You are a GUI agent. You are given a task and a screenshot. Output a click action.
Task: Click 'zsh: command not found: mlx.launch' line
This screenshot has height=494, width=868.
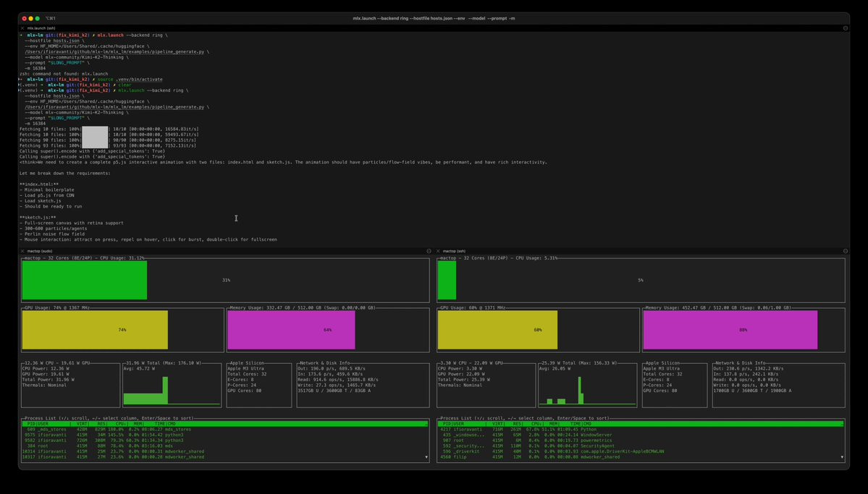(64, 74)
